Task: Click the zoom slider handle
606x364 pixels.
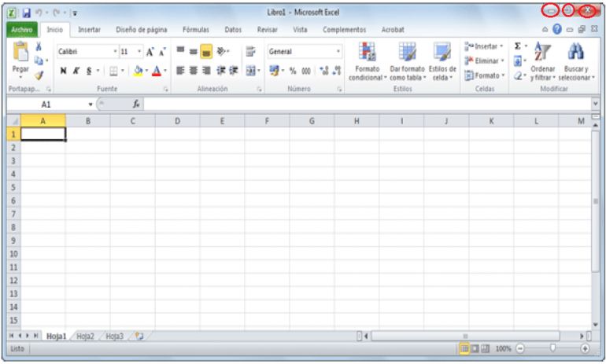Action: point(552,348)
